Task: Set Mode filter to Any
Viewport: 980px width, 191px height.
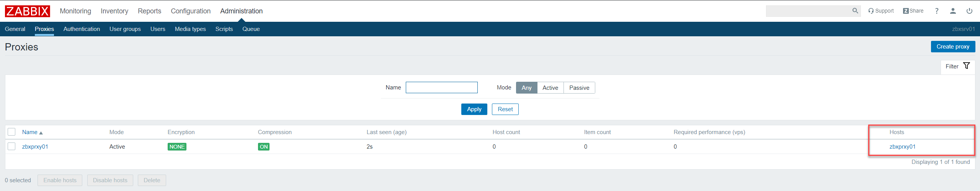Action: (x=526, y=88)
